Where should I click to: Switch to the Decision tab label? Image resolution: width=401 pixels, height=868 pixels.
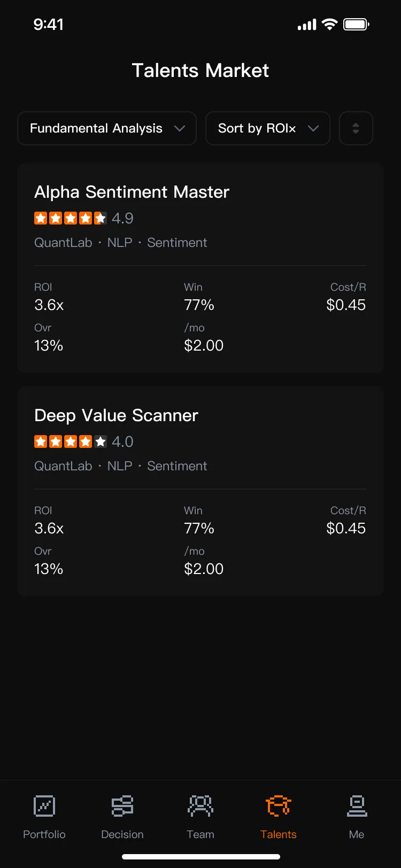[x=122, y=834]
